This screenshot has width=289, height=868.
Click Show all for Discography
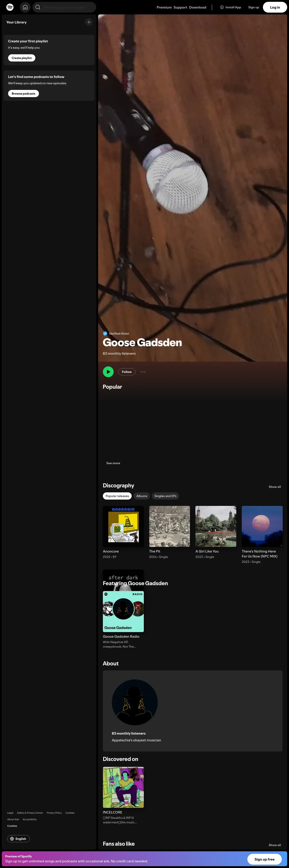point(275,487)
